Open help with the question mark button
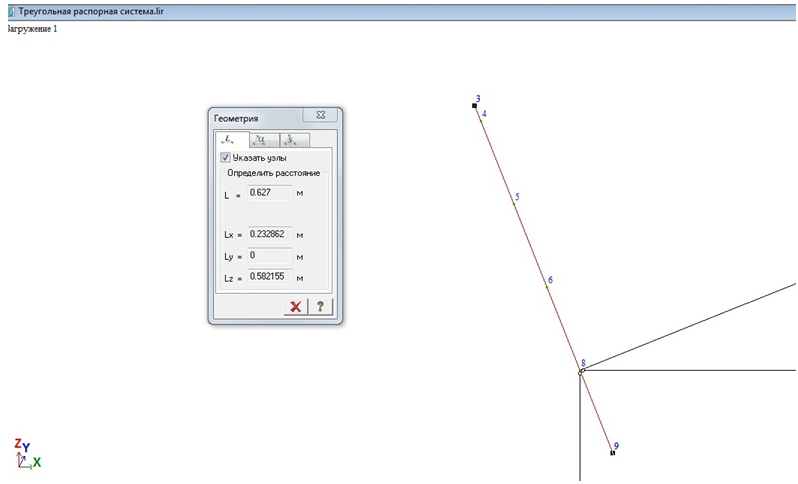This screenshot has height=484, width=798. (x=320, y=306)
